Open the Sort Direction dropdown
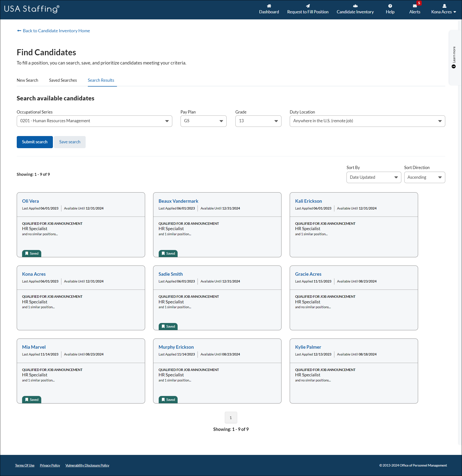The width and height of the screenshot is (462, 476). coord(424,177)
